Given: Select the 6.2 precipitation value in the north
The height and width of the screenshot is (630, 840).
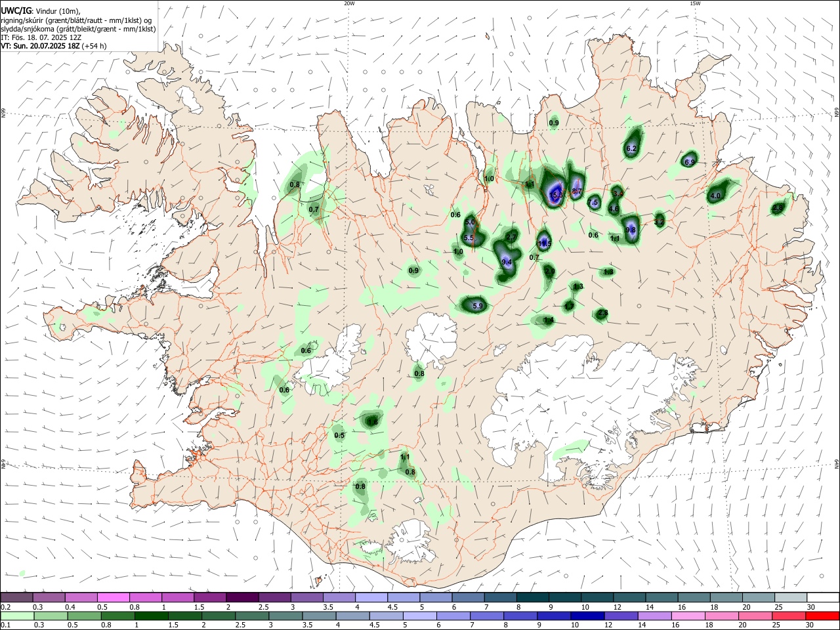Looking at the screenshot, I should pos(632,149).
